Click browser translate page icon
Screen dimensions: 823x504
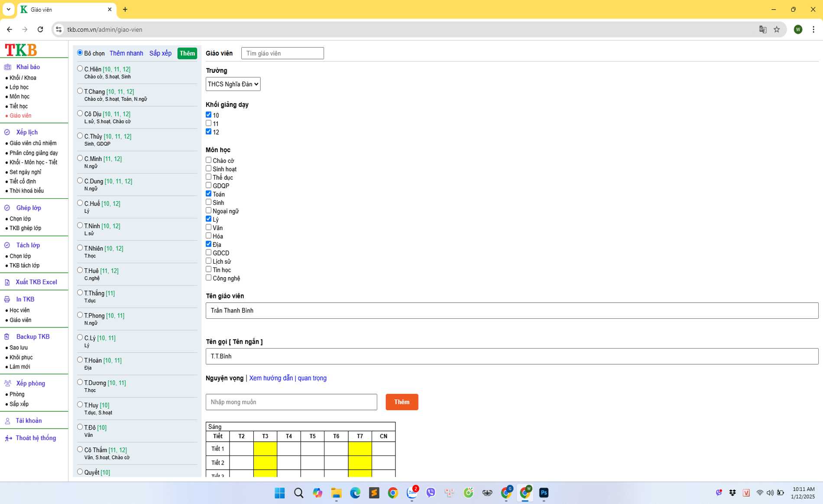(763, 29)
